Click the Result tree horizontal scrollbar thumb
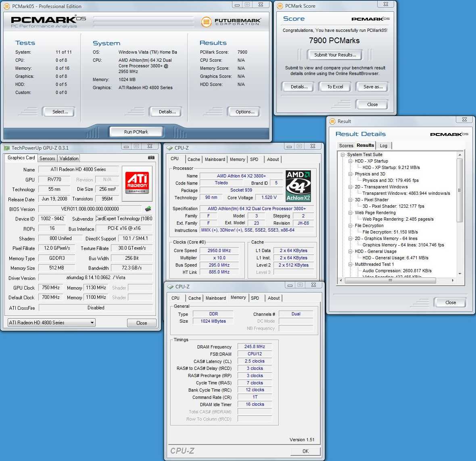Screen dimensions: 476x461 tap(390, 280)
